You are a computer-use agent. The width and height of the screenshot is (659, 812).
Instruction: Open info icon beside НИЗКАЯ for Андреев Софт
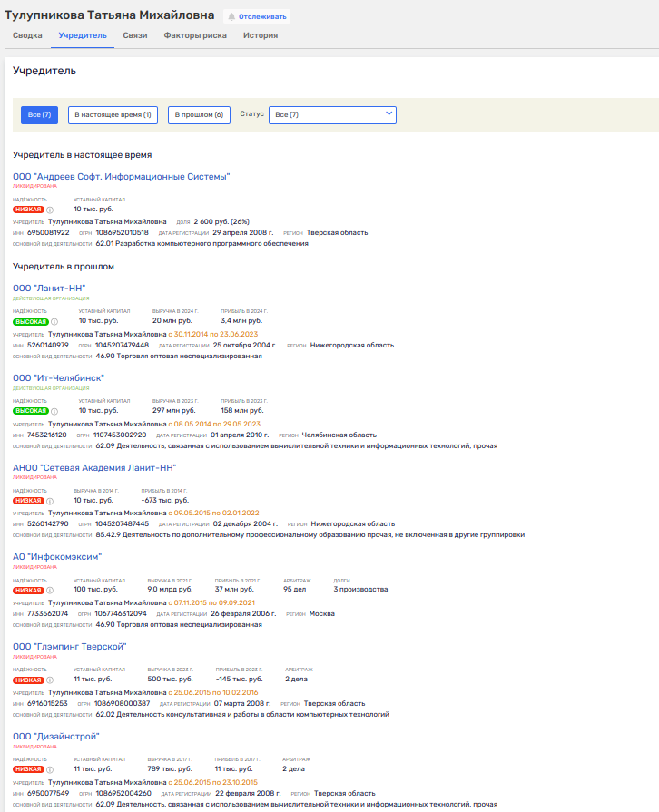coord(50,210)
